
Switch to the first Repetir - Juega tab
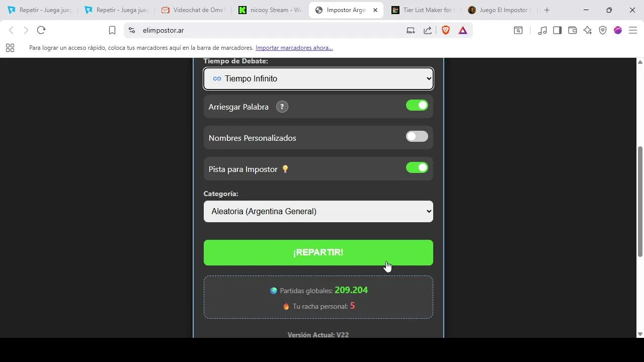click(40, 10)
